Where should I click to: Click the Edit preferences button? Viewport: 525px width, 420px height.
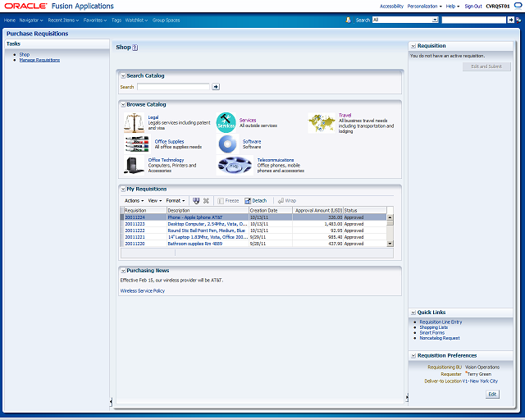click(492, 395)
